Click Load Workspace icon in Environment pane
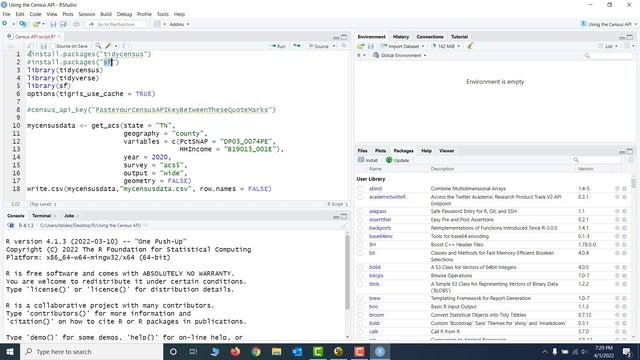This screenshot has height=360, width=640. pos(361,46)
